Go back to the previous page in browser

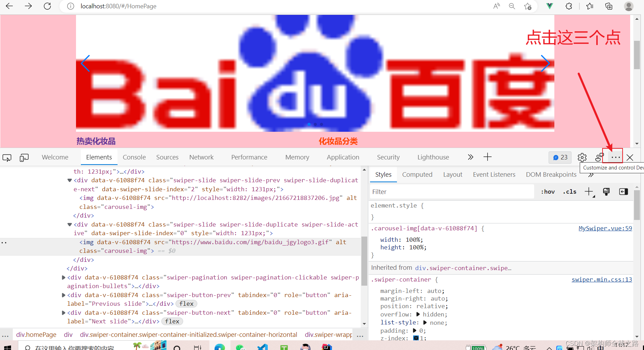[9, 6]
